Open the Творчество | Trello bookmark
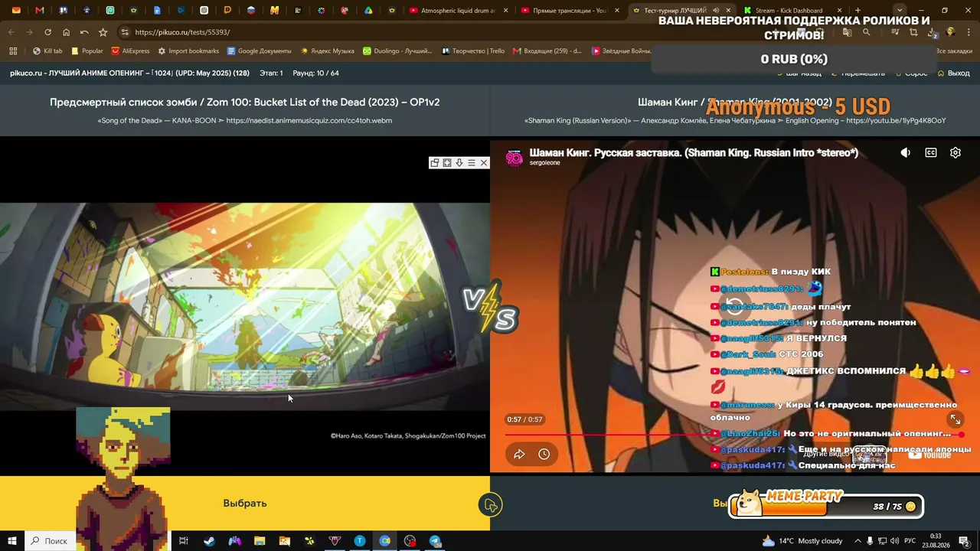The image size is (980, 551). 473,51
